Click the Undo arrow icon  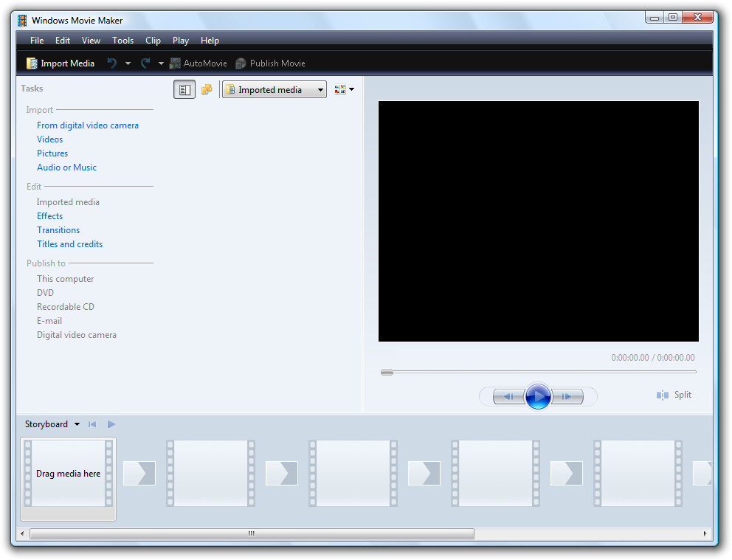pos(111,63)
